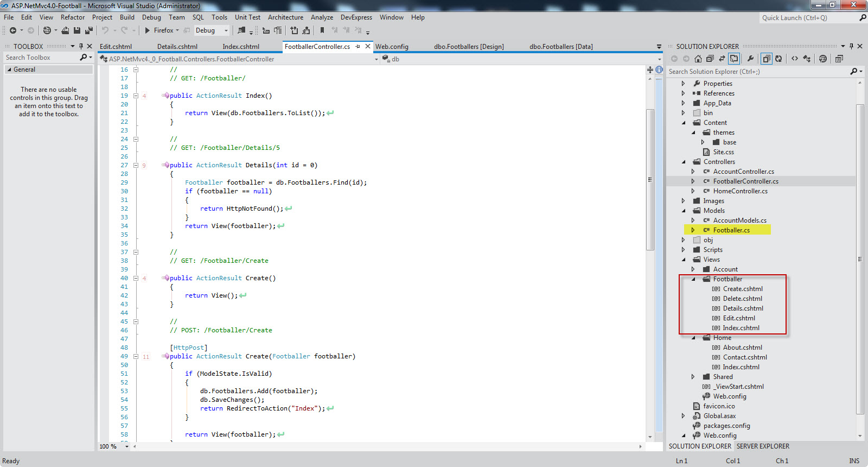This screenshot has width=868, height=467.
Task: Open the Refactor menu
Action: click(73, 17)
